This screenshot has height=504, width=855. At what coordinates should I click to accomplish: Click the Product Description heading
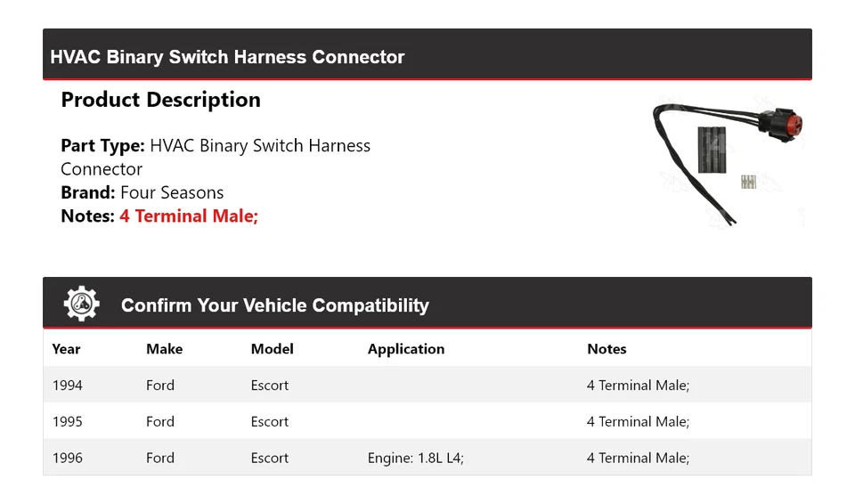point(160,100)
